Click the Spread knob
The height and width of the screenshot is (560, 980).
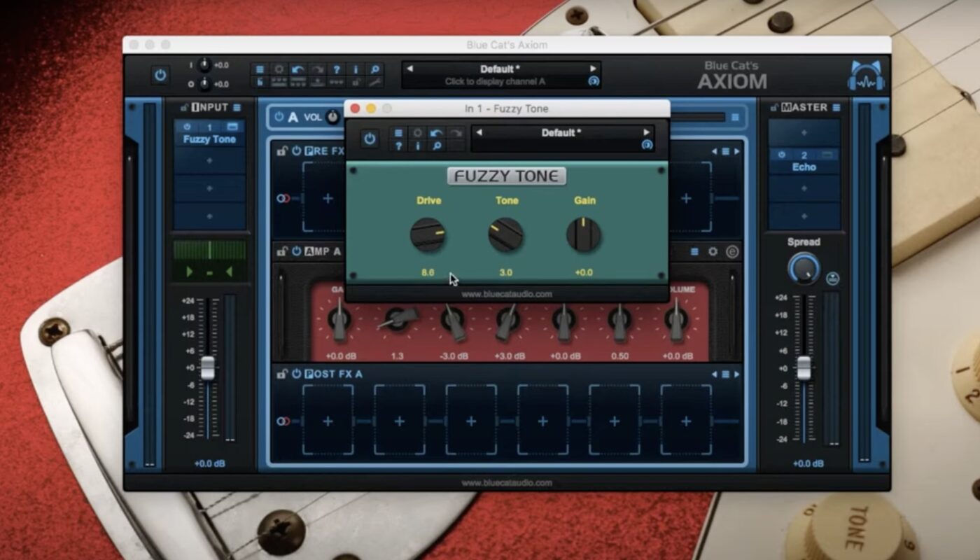804,269
